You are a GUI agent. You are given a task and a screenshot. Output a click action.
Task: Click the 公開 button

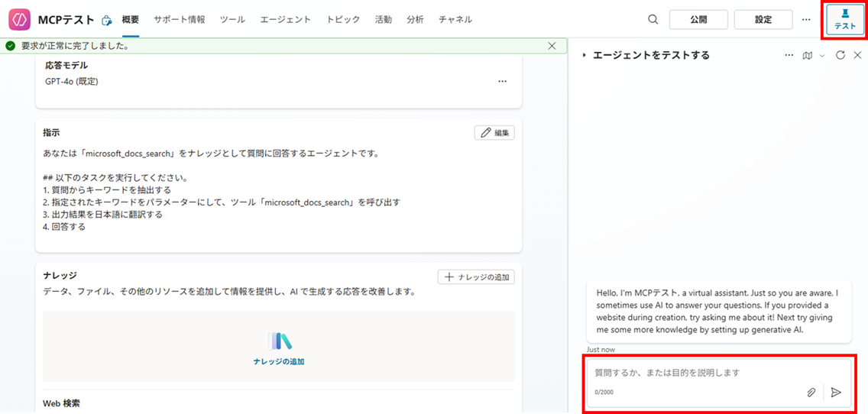[698, 19]
